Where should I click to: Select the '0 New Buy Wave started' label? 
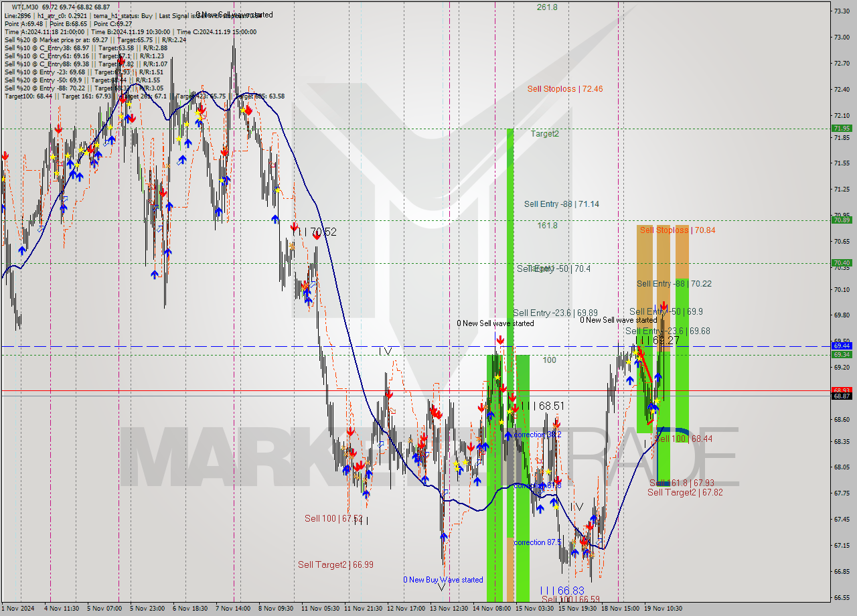pos(443,580)
